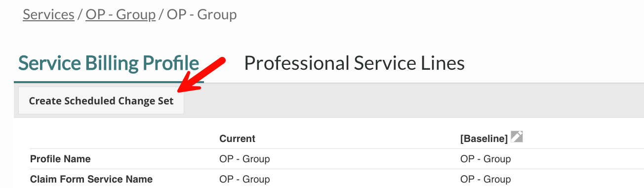Click Create Scheduled Change Set button
Image resolution: width=644 pixels, height=188 pixels.
(x=101, y=101)
